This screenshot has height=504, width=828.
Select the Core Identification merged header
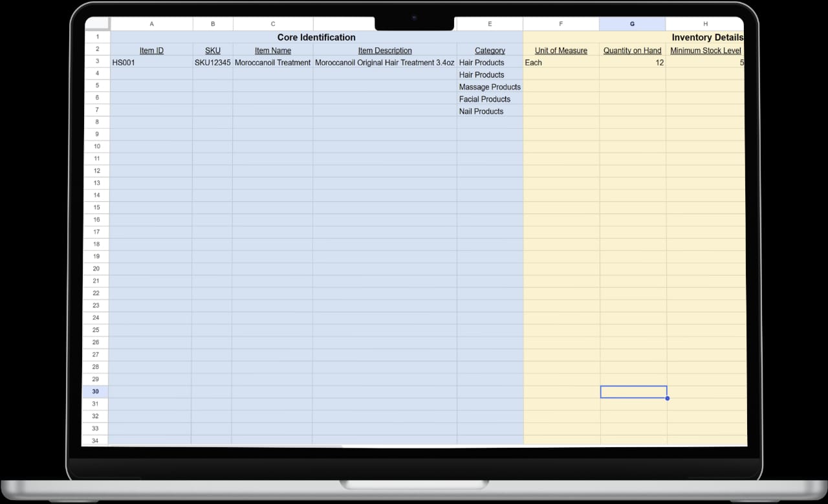click(316, 38)
